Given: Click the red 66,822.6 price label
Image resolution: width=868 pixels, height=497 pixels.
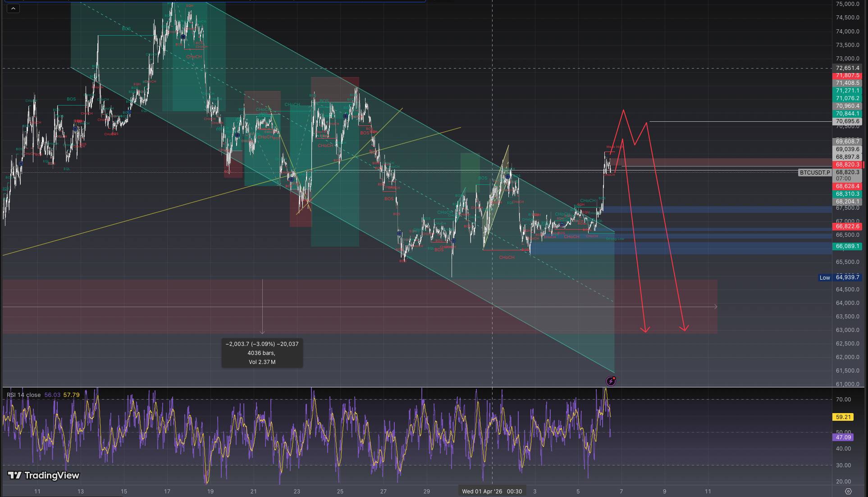Looking at the screenshot, I should 847,226.
